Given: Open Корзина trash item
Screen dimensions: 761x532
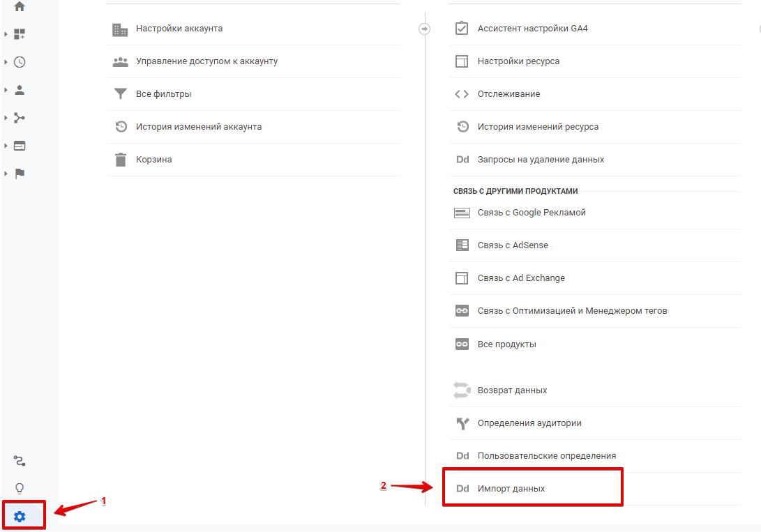Looking at the screenshot, I should [x=153, y=160].
